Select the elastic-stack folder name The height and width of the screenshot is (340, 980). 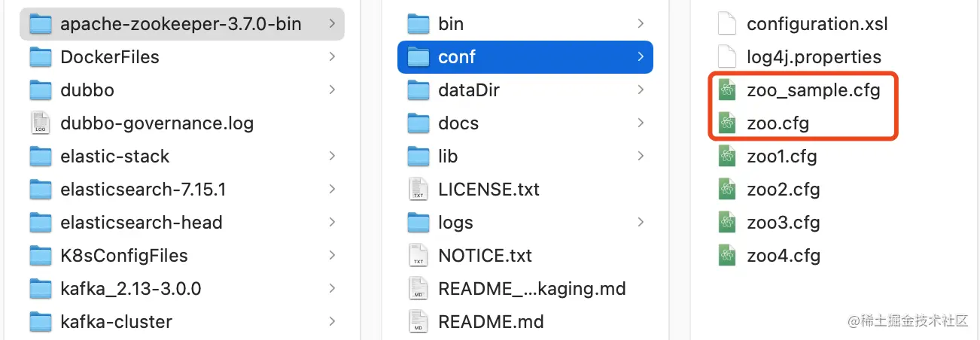115,156
